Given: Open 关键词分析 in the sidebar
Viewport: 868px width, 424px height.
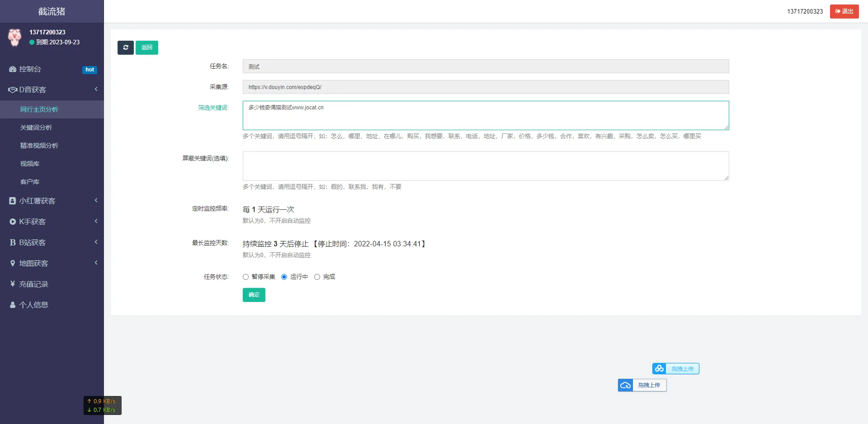Looking at the screenshot, I should [x=36, y=127].
